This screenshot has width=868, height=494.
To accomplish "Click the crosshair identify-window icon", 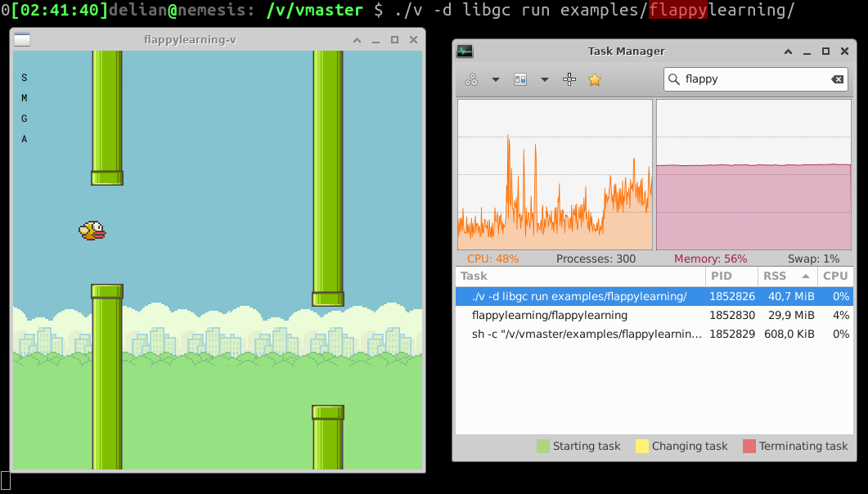I will point(569,79).
